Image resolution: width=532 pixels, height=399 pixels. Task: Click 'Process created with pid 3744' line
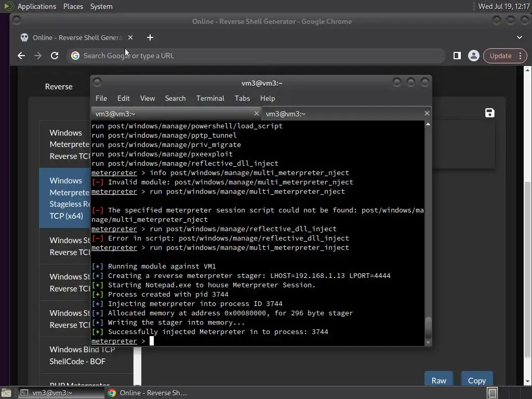coord(160,295)
